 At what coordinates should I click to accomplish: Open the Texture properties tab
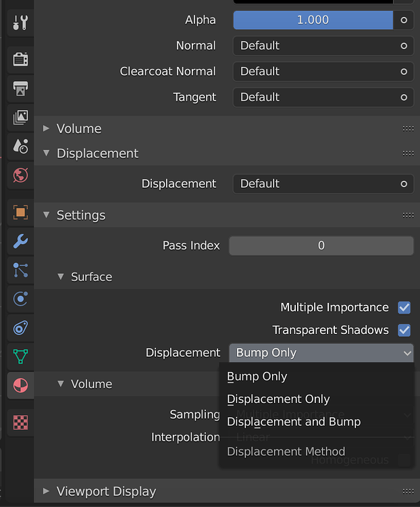(20, 422)
